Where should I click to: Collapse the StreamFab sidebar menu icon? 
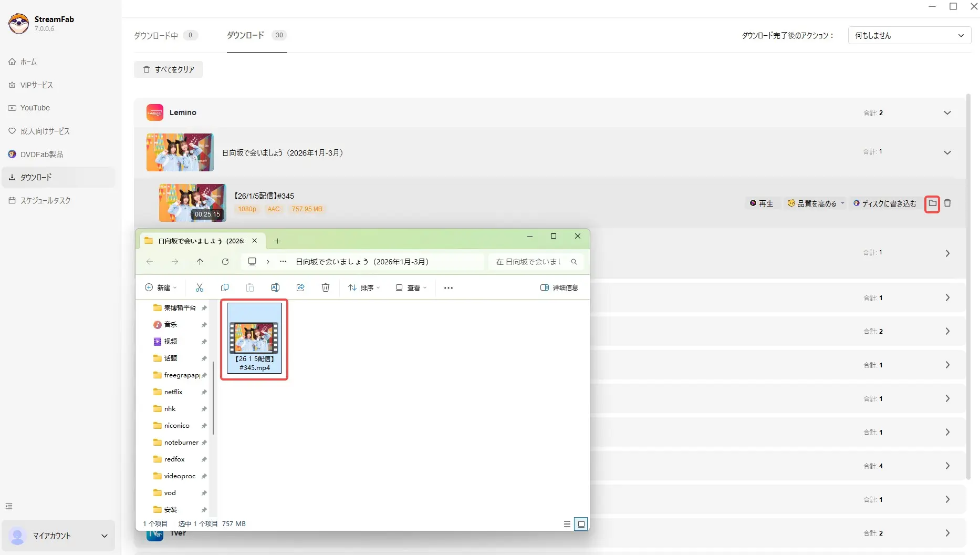[x=9, y=506]
